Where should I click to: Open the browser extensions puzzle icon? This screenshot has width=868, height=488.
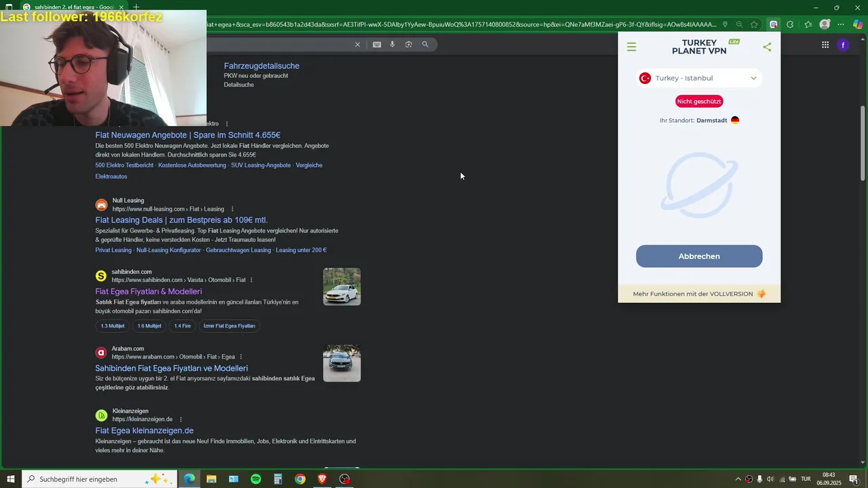790,24
